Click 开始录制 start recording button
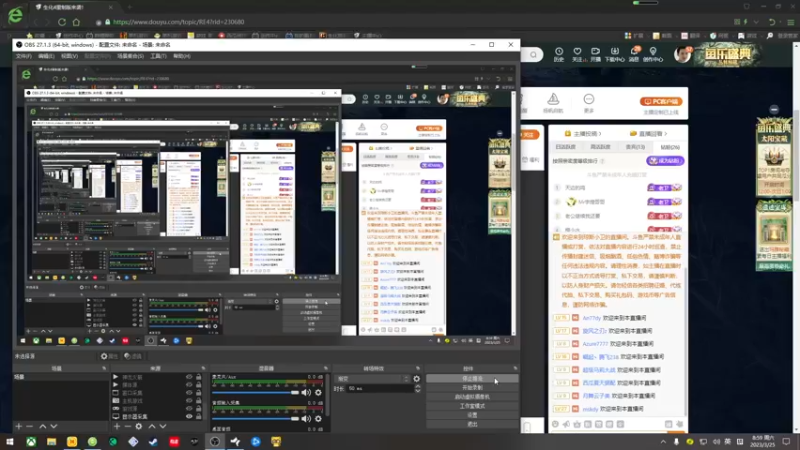Screen dimensions: 800x450 (x=472, y=388)
